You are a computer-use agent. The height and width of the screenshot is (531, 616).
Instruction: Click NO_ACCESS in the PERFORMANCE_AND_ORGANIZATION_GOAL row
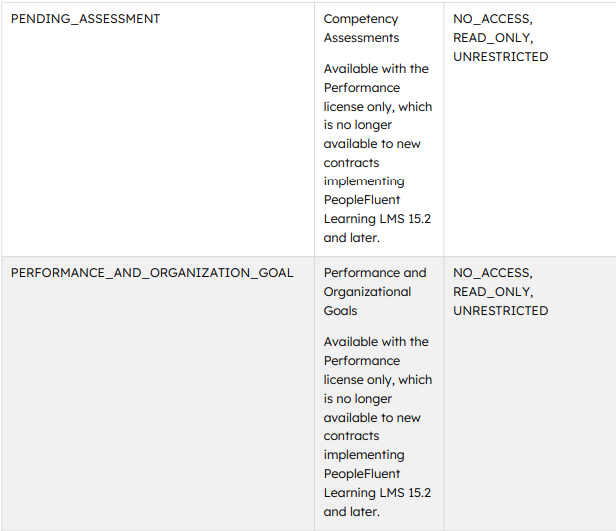point(492,273)
